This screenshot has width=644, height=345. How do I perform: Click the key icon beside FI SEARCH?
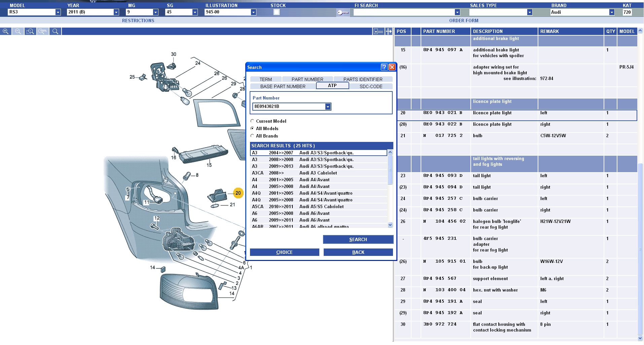click(x=343, y=12)
